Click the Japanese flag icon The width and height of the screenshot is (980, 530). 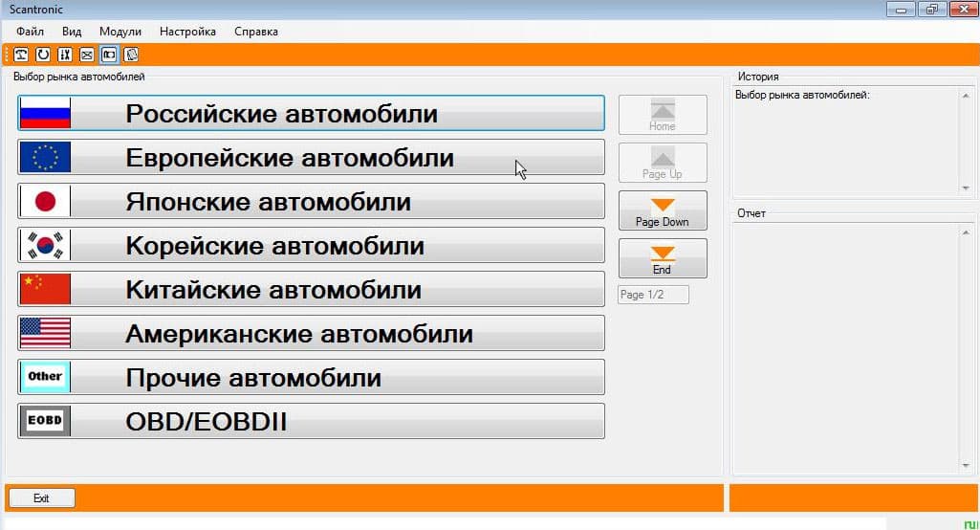click(x=45, y=201)
